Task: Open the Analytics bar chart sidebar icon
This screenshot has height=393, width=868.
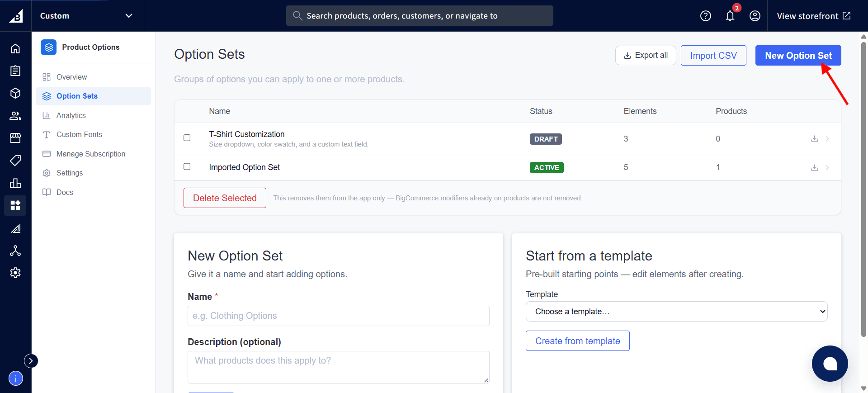Action: (x=15, y=183)
